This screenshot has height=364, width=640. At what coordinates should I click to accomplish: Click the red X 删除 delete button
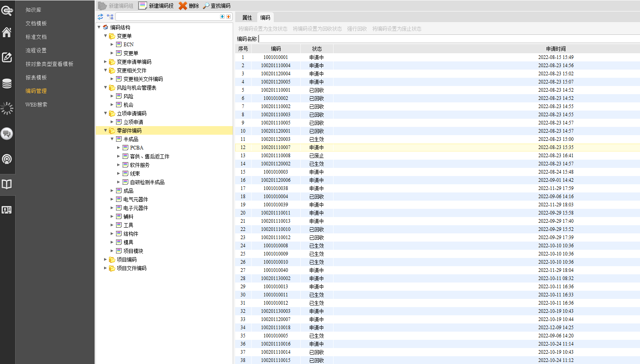[188, 6]
